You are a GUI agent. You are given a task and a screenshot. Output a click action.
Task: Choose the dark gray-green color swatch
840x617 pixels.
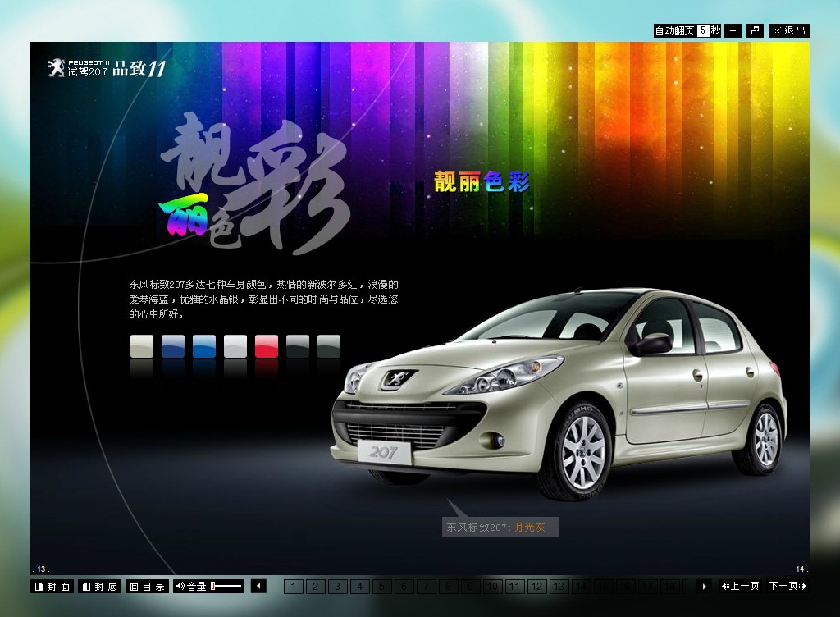tap(328, 346)
